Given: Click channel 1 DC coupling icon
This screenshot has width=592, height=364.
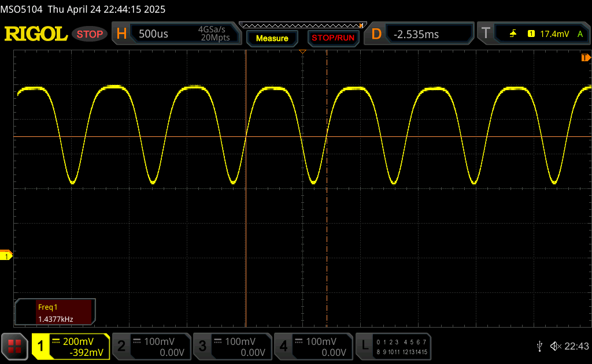Looking at the screenshot, I should point(56,341).
